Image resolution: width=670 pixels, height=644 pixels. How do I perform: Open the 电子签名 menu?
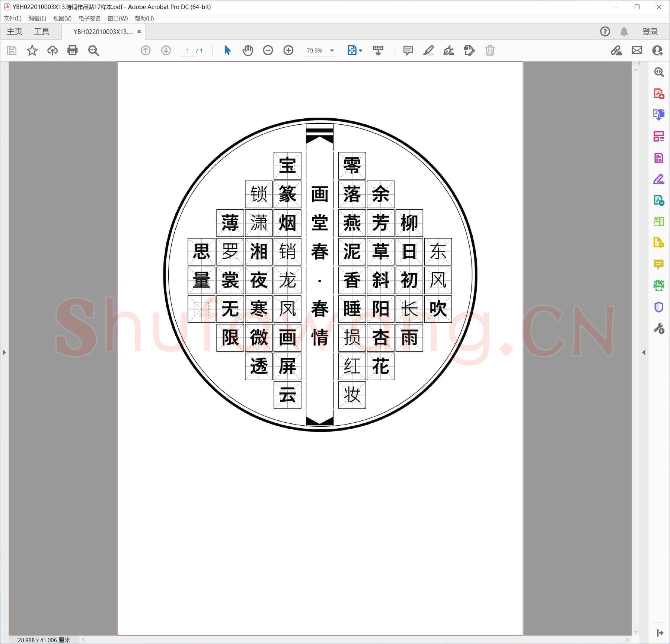pyautogui.click(x=89, y=18)
